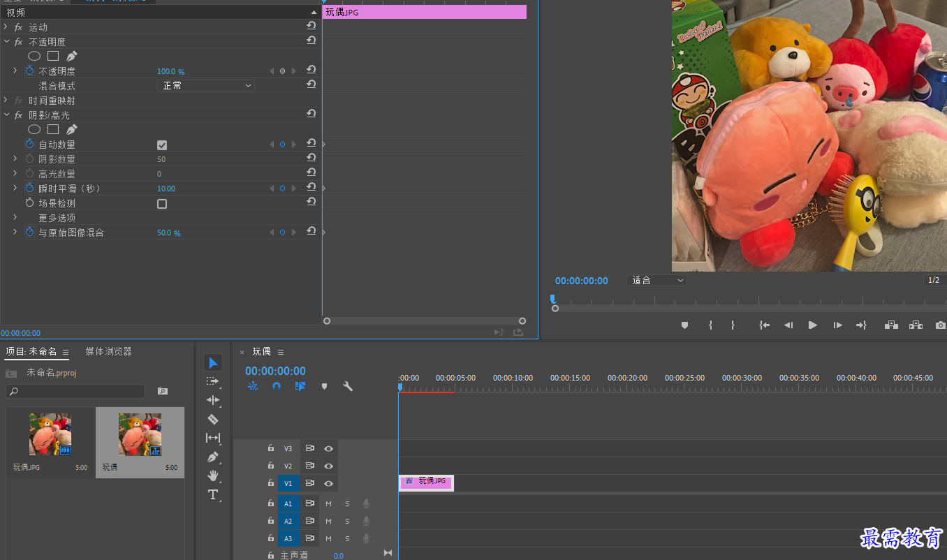Viewport: 947px width, 560px height.
Task: Lock video track V3
Action: tap(271, 448)
